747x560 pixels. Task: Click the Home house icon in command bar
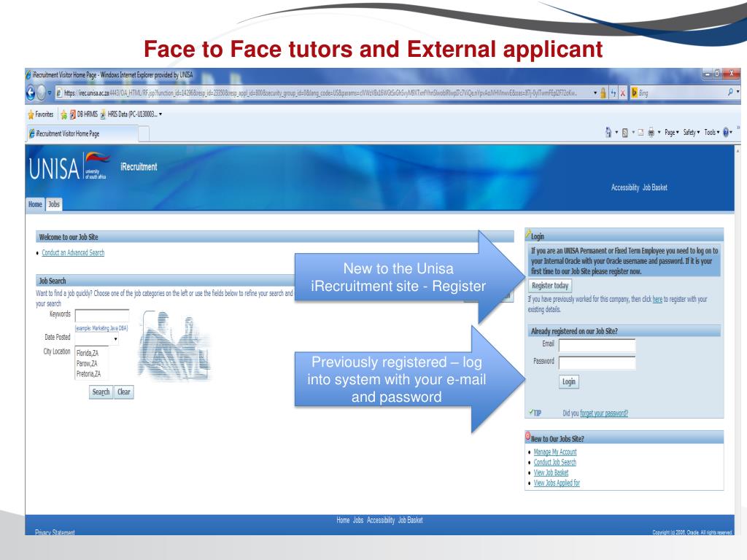pyautogui.click(x=608, y=133)
